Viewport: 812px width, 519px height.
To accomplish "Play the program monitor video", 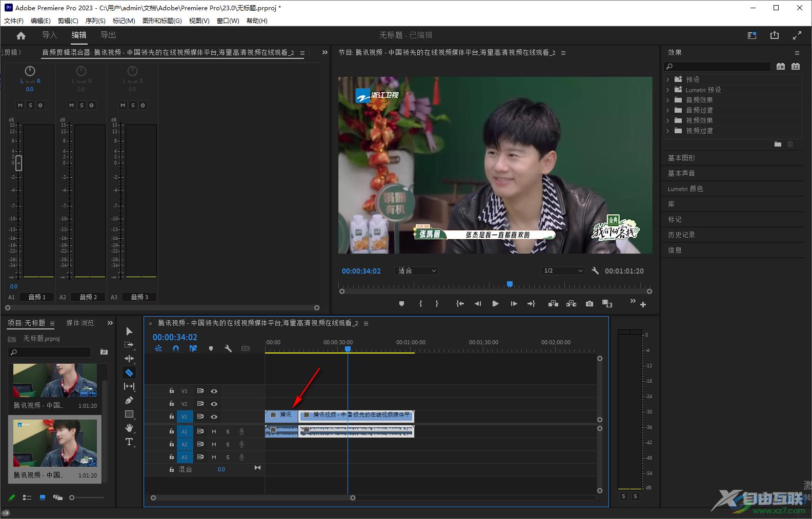I will [x=495, y=304].
